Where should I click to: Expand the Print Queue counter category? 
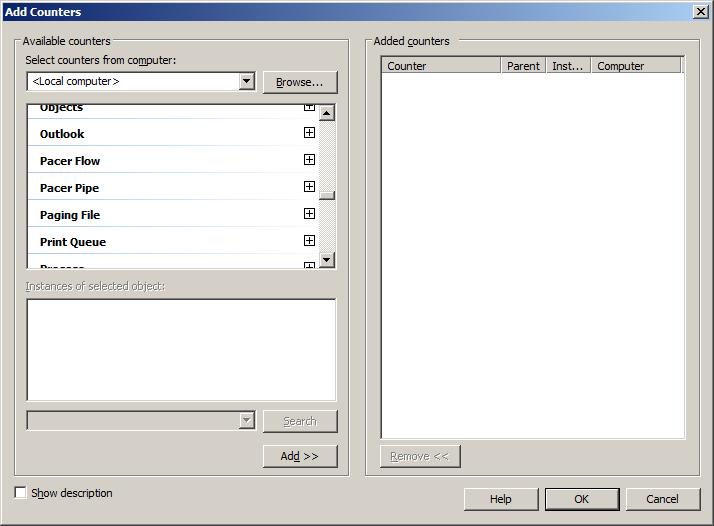pos(309,241)
